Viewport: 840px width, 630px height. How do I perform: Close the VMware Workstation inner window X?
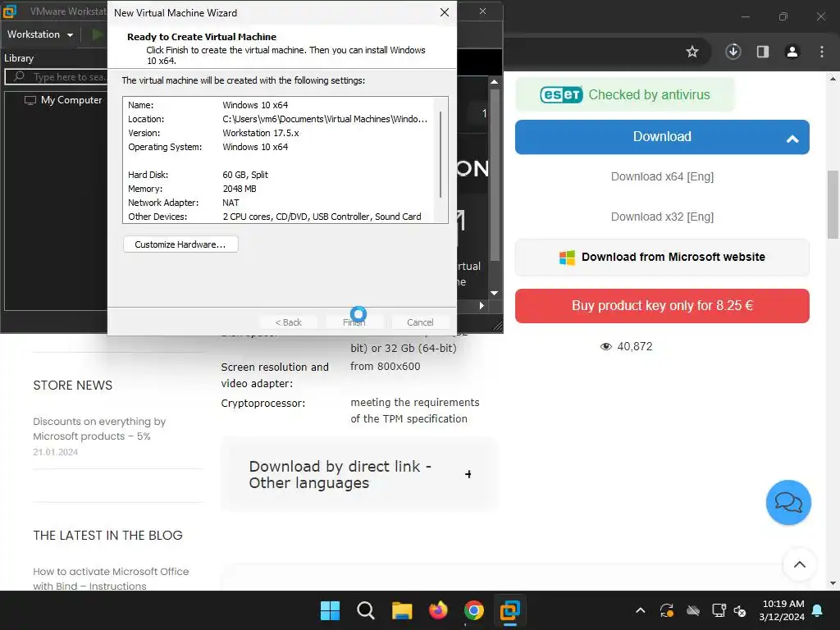click(482, 11)
